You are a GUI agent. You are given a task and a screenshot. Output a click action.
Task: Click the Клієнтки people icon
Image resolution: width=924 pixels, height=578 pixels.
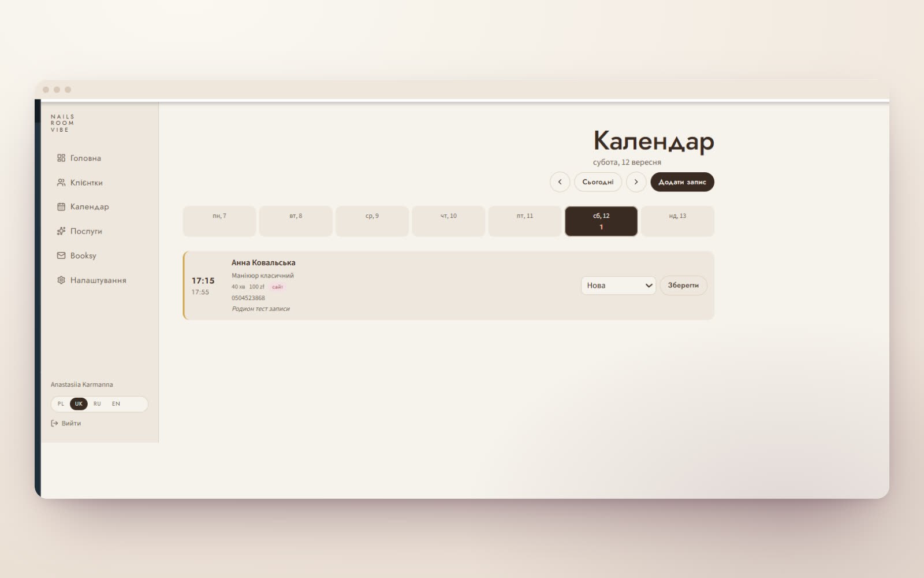[x=61, y=183]
